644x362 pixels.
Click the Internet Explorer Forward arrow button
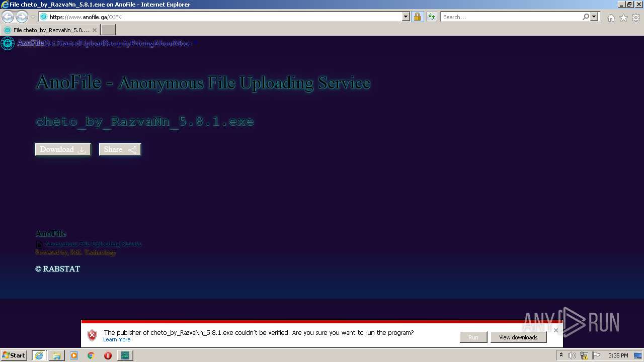click(22, 17)
